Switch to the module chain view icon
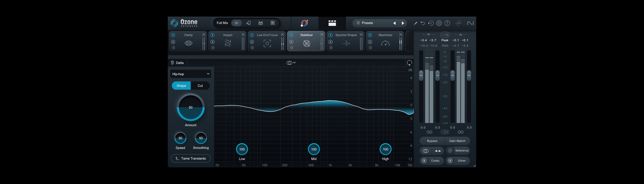This screenshot has height=184, width=644. point(332,23)
